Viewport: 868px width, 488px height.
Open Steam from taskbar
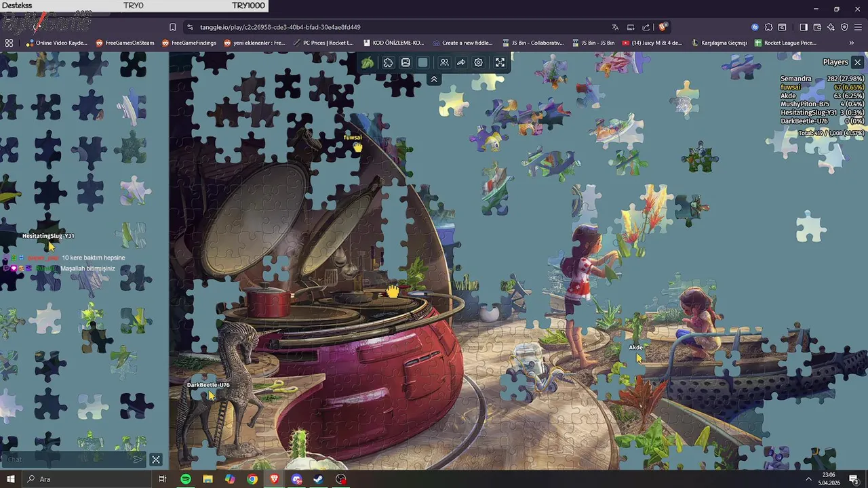pos(319,479)
